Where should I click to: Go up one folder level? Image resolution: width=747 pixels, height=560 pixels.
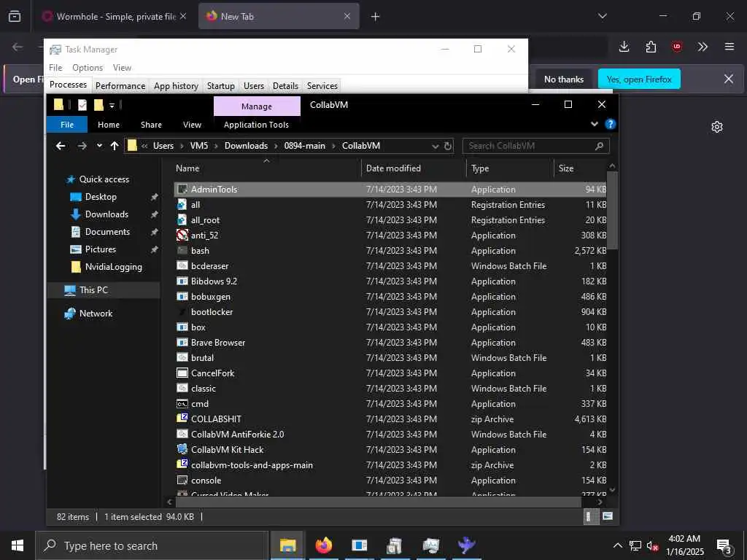115,146
